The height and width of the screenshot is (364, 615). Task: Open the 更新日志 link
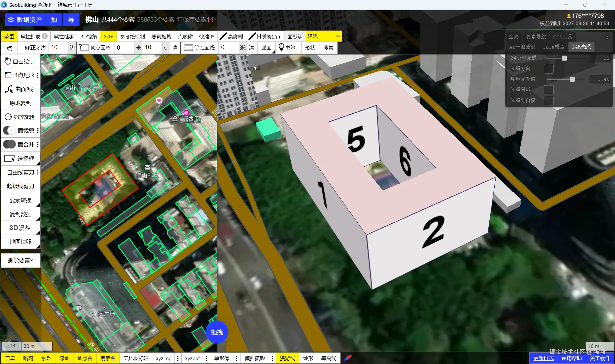coord(543,358)
